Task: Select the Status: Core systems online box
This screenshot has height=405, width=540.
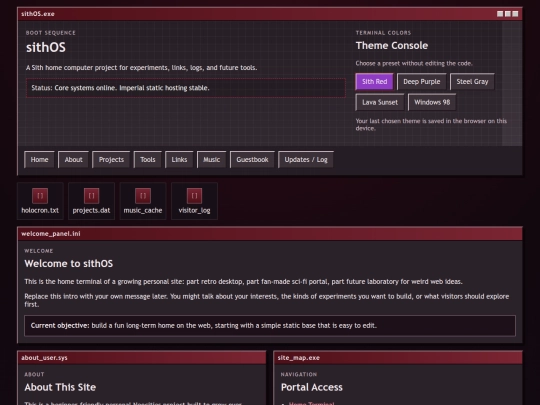Action: (186, 88)
